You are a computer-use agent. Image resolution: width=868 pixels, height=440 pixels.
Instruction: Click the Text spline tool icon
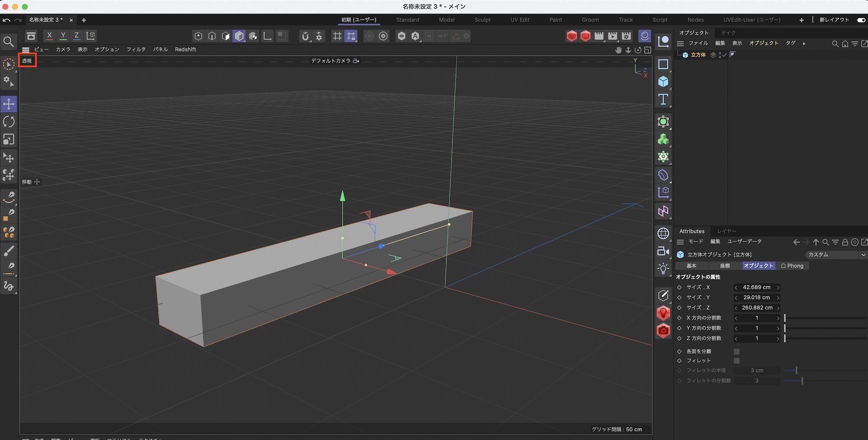[663, 99]
